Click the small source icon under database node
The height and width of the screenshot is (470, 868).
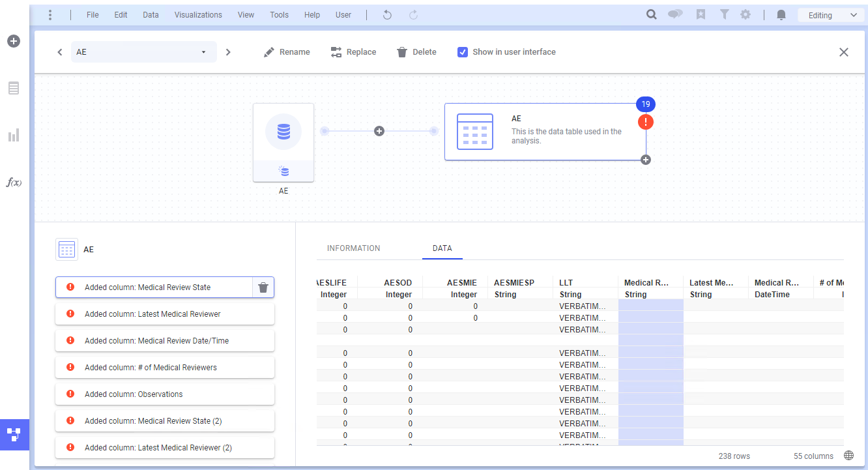click(283, 171)
